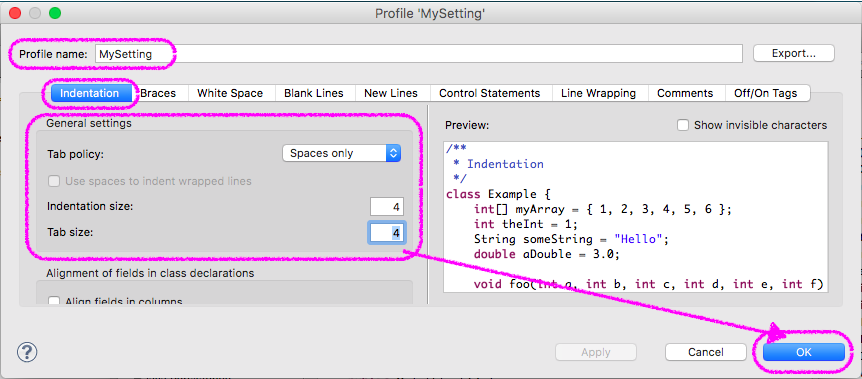
Task: Click the green zoom window button
Action: (55, 13)
